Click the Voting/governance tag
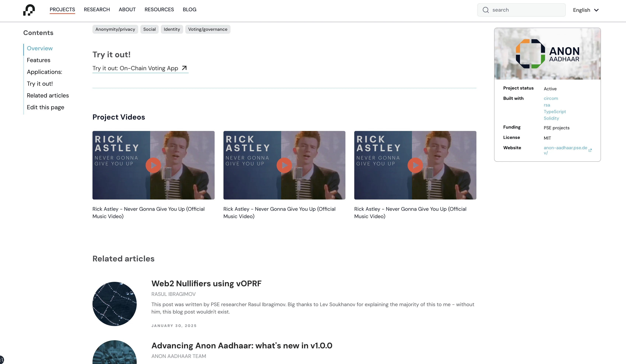 click(207, 29)
